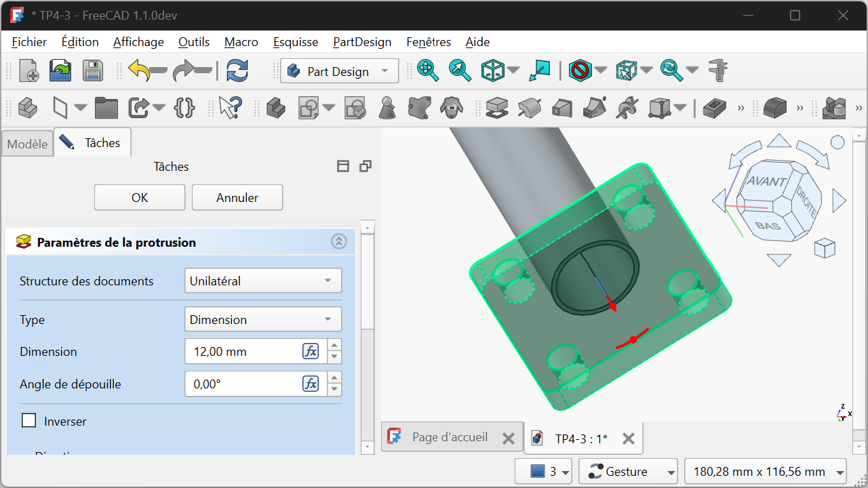
Task: Select the Revolution tool icon
Action: click(x=530, y=107)
